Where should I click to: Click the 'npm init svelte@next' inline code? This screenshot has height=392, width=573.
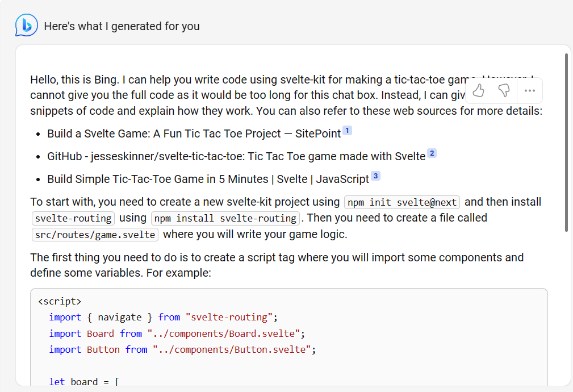pos(402,202)
